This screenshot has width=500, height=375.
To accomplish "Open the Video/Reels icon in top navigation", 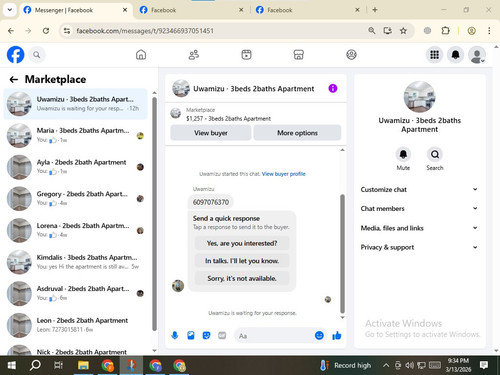I will click(246, 55).
